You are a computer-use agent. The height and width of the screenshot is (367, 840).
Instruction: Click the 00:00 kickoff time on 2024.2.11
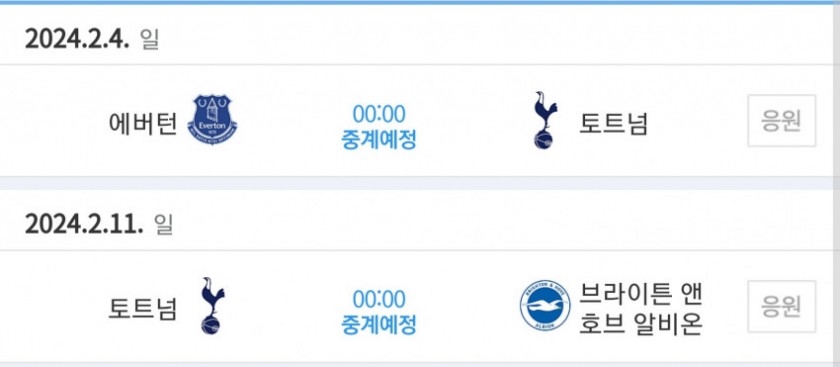379,299
